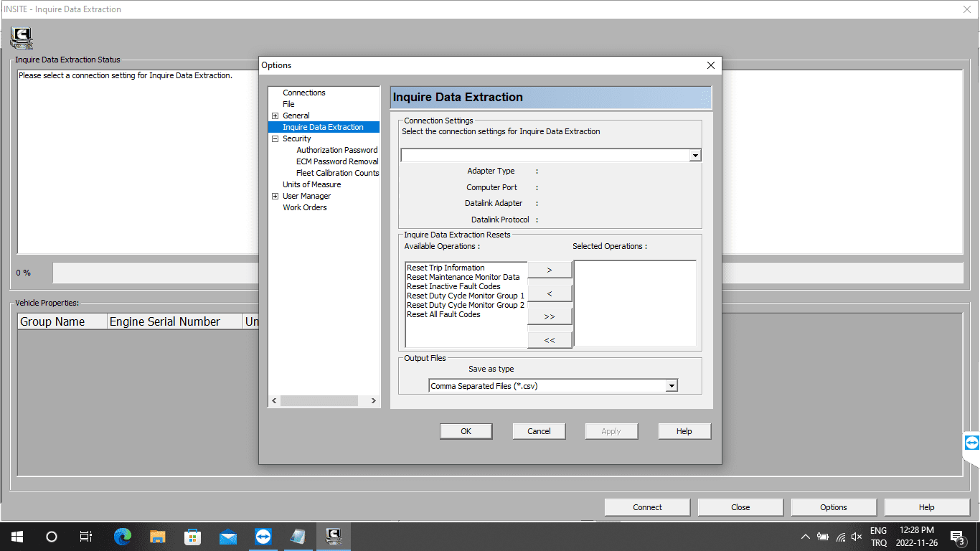Click the Cancel button in Options

coord(539,431)
